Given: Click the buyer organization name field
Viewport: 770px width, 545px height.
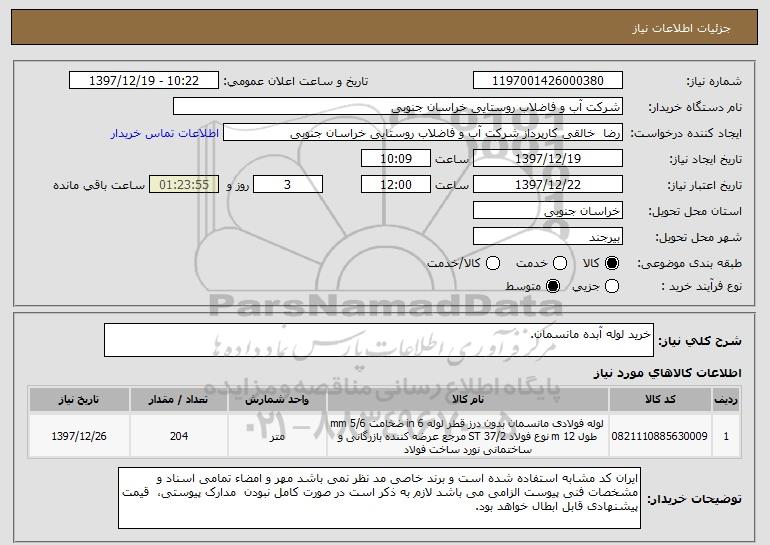Looking at the screenshot, I should 398,107.
